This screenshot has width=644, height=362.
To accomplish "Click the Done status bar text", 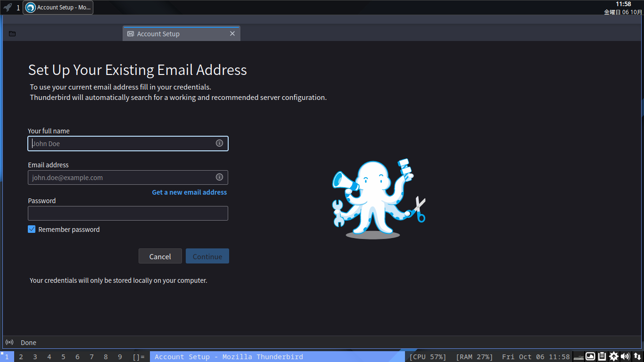I will pyautogui.click(x=28, y=343).
